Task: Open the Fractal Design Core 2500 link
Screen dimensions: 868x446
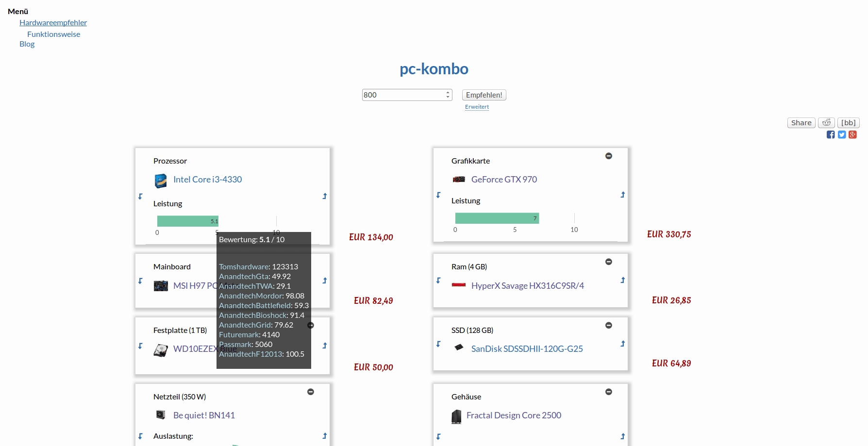Action: coord(514,415)
